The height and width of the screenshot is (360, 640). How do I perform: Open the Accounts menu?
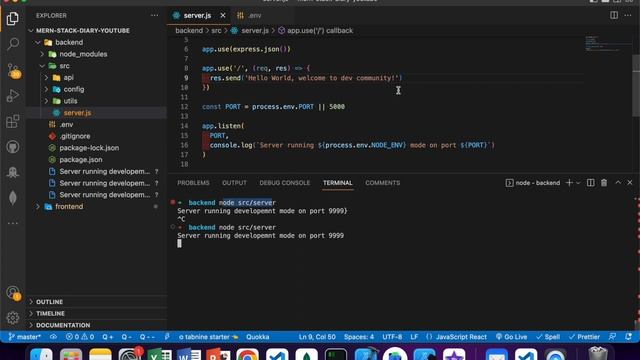[13, 293]
